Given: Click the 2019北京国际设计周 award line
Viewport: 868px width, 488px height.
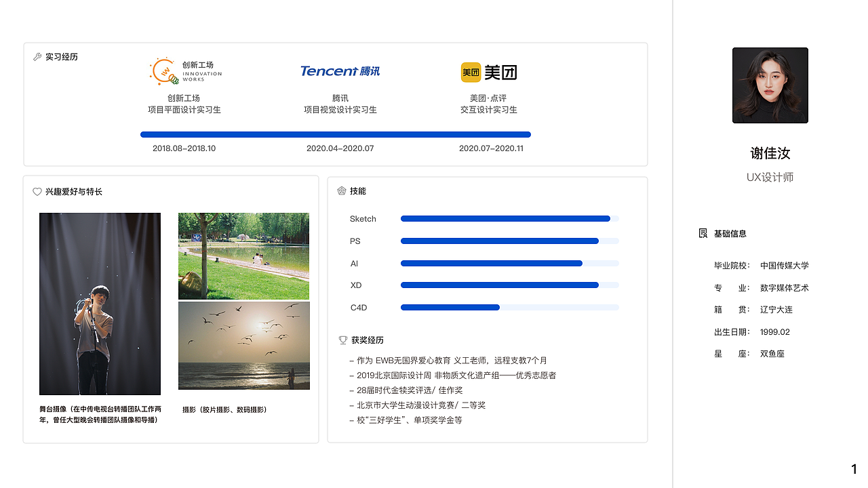Looking at the screenshot, I should pyautogui.click(x=453, y=375).
